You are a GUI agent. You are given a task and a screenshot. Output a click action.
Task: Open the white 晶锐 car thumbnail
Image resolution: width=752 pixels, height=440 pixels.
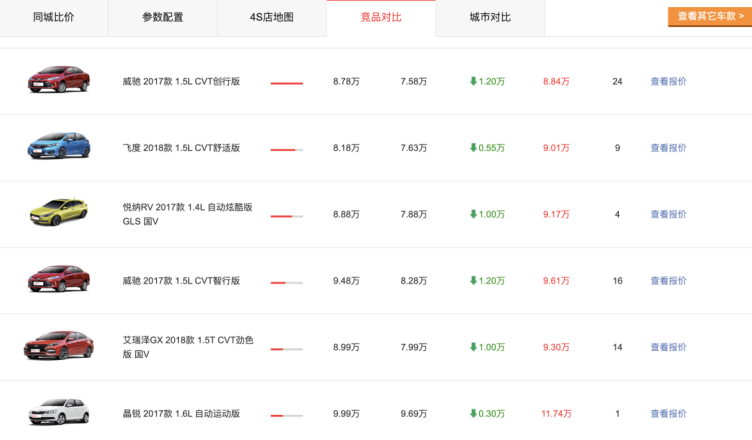tap(59, 412)
